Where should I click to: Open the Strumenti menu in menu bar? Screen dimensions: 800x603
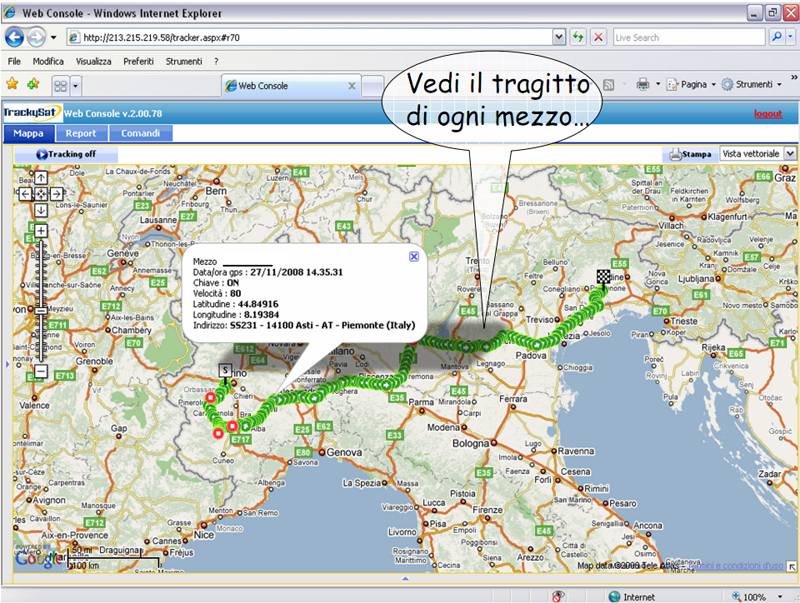(x=184, y=61)
